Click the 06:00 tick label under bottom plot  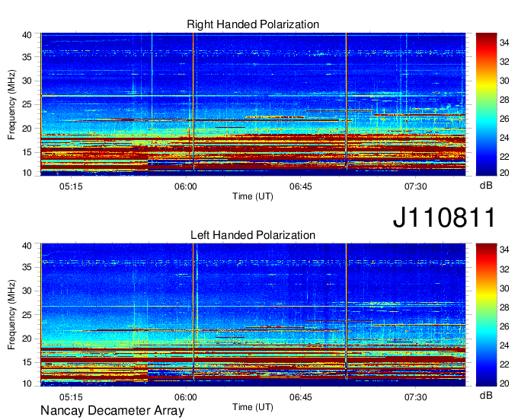click(x=186, y=397)
